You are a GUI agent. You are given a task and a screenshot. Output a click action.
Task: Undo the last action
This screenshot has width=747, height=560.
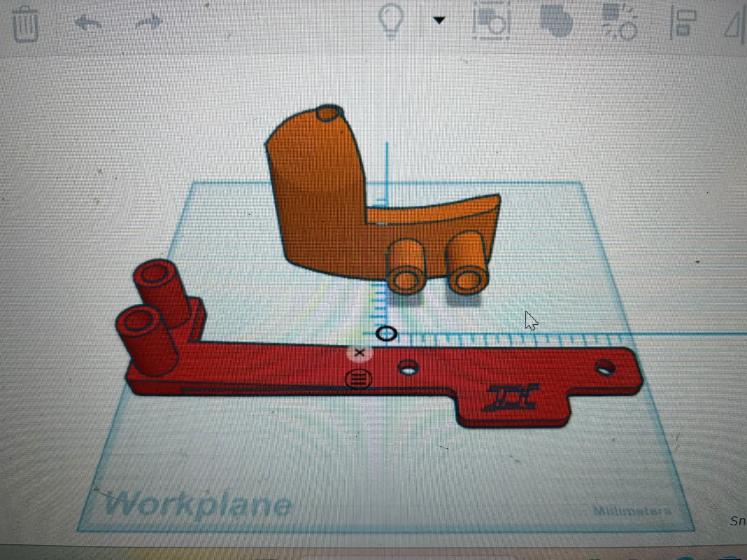(x=88, y=22)
